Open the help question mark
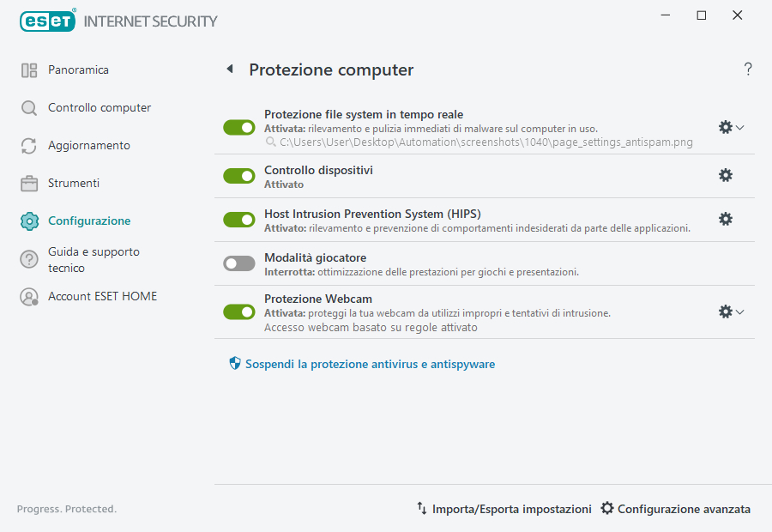Screen dimensions: 772x532 pyautogui.click(x=747, y=69)
